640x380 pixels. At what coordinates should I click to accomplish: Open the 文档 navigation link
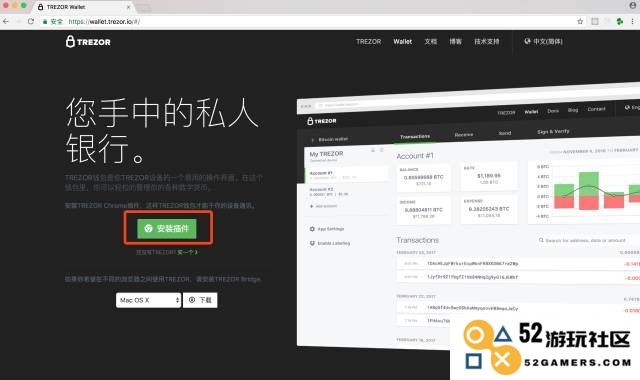[431, 42]
